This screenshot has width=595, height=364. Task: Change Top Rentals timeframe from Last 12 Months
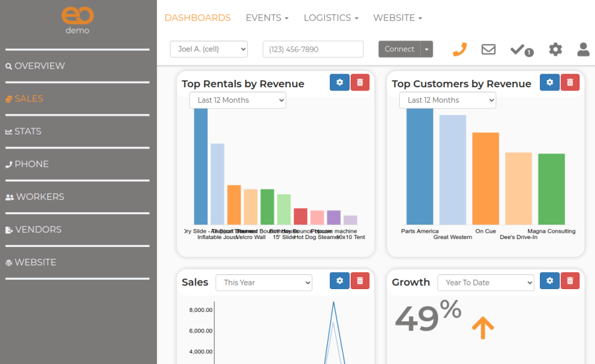pyautogui.click(x=237, y=100)
